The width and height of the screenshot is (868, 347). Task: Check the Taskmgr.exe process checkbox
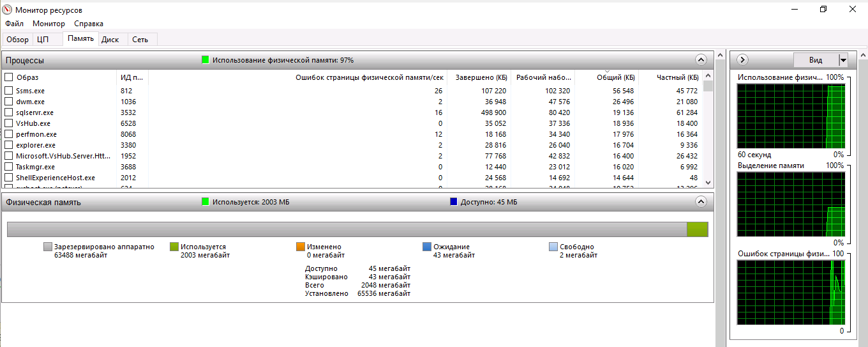pyautogui.click(x=9, y=167)
